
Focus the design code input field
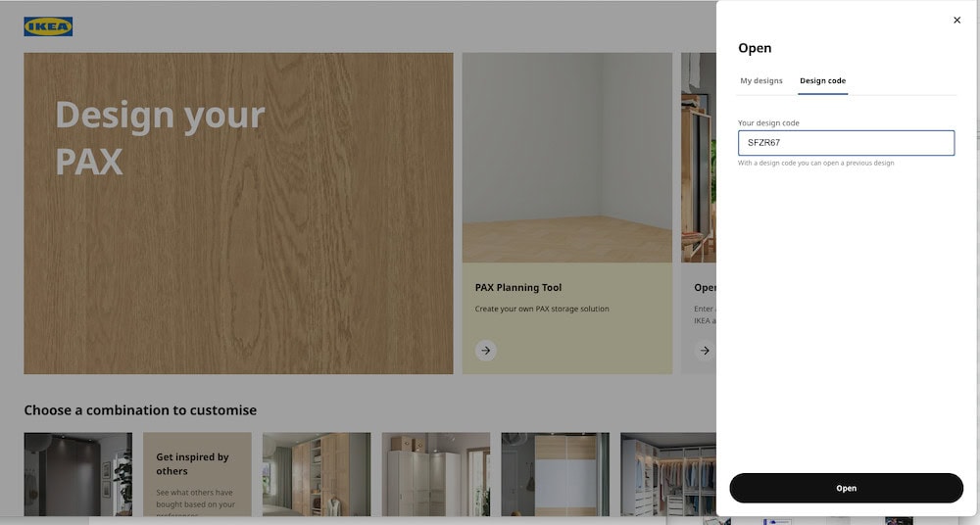pos(846,142)
